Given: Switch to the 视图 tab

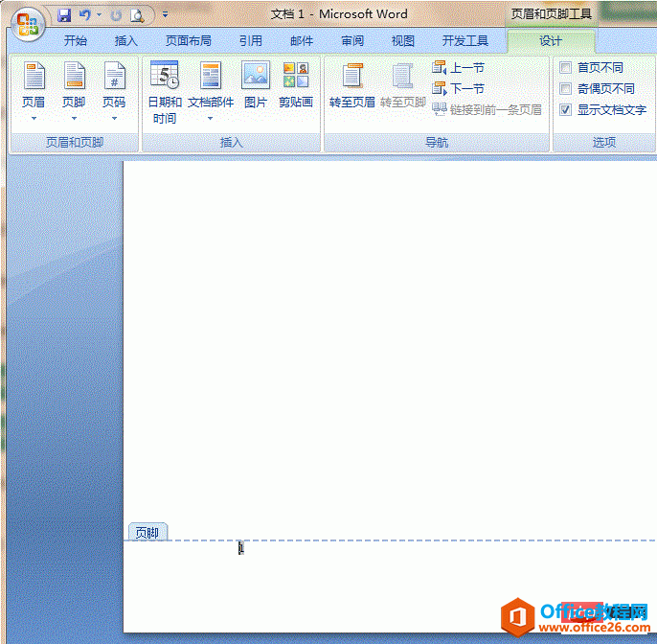Looking at the screenshot, I should (402, 40).
